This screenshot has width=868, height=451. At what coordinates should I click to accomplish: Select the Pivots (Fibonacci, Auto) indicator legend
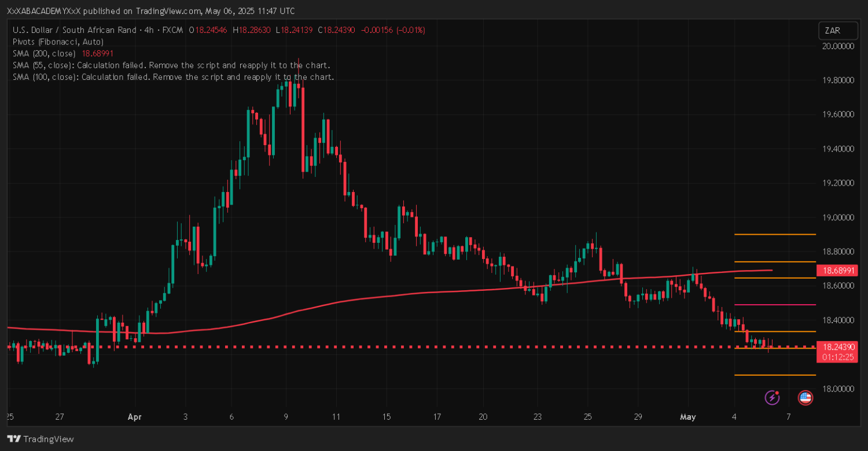point(58,42)
